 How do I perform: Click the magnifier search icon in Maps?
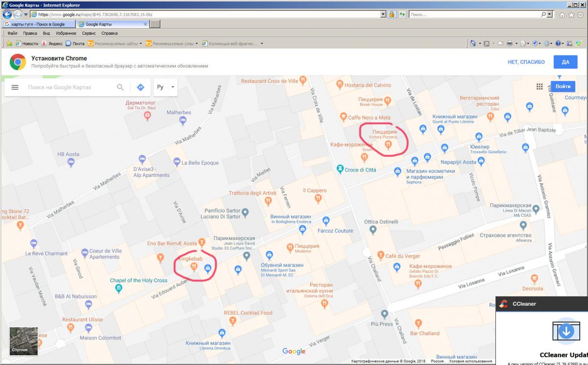(x=120, y=87)
